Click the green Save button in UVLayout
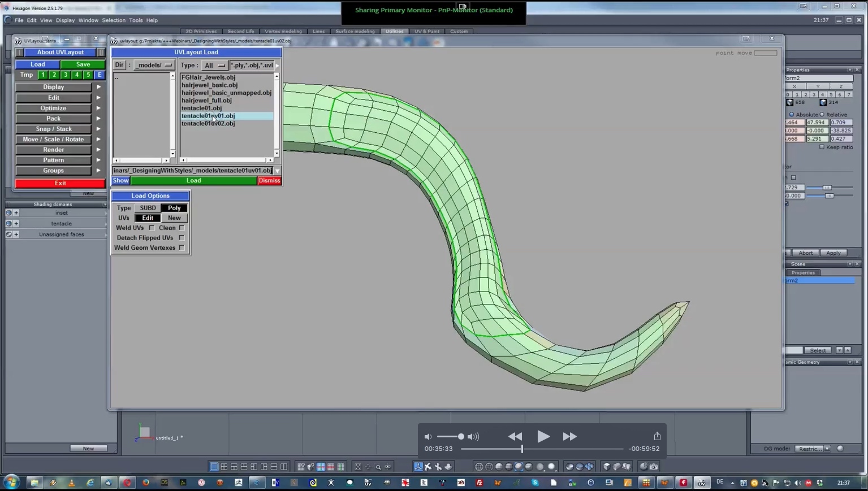The width and height of the screenshot is (868, 491). [83, 64]
